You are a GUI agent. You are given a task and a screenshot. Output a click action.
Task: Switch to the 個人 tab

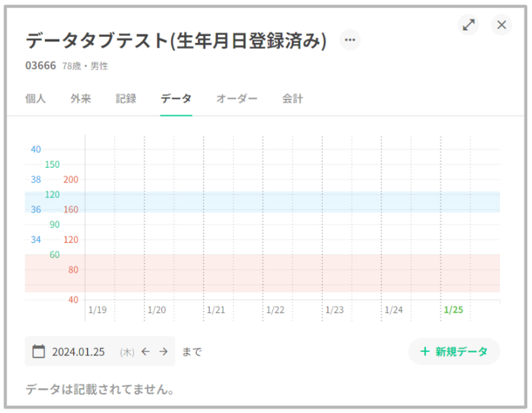click(x=35, y=99)
